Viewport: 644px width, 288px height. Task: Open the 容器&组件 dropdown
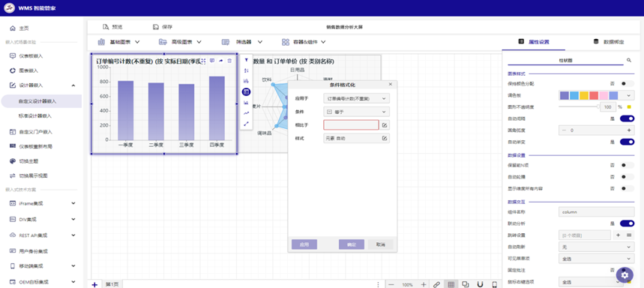[304, 42]
